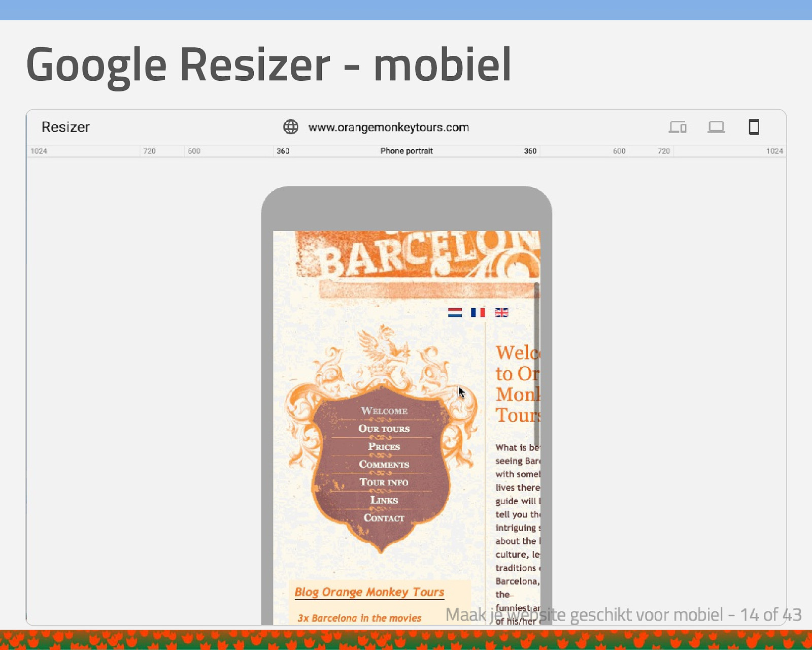Select the desktop and mobile device icon

[678, 127]
